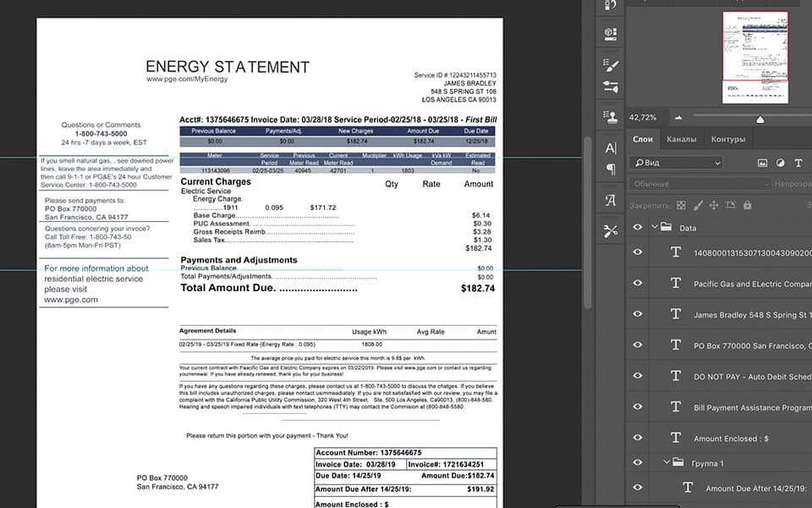Open the Brushes presets panel icon
Image resolution: width=812 pixels, height=508 pixels.
tap(611, 87)
